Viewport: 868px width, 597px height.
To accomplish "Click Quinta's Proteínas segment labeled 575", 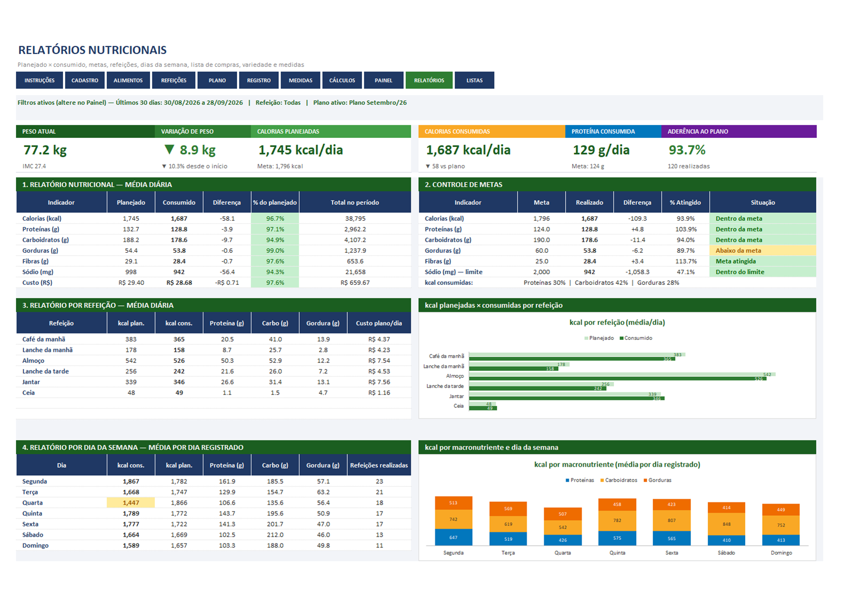I will coord(617,538).
